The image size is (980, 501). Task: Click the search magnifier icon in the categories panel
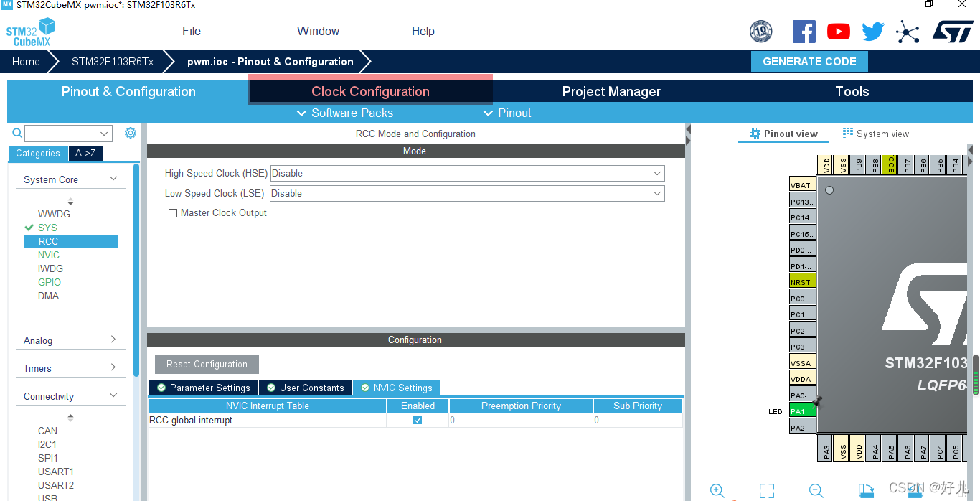[17, 133]
